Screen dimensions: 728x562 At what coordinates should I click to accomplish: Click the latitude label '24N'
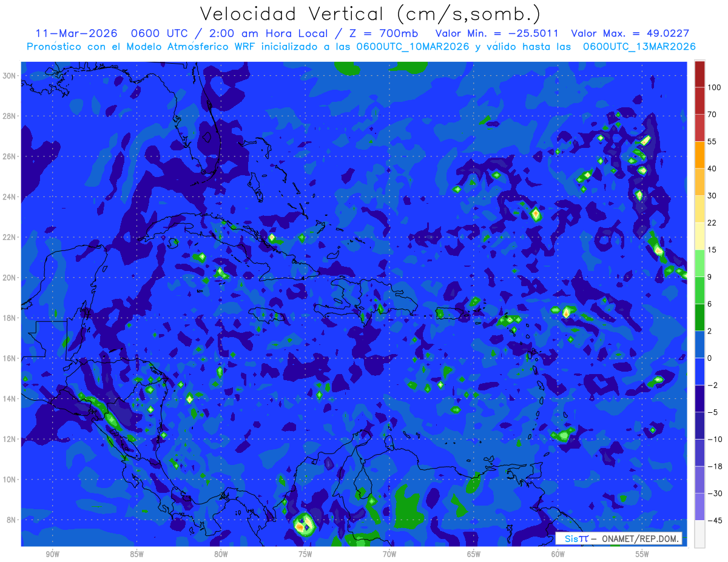pyautogui.click(x=9, y=197)
